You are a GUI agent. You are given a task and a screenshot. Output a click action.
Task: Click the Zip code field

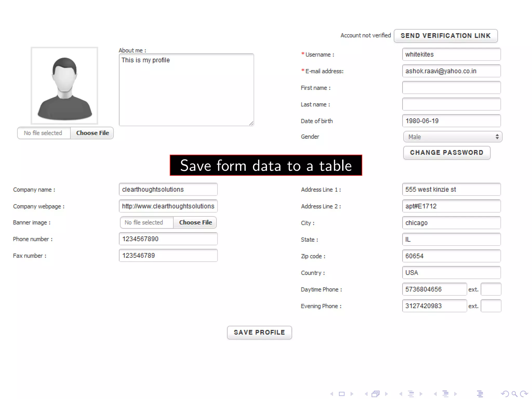[451, 256]
